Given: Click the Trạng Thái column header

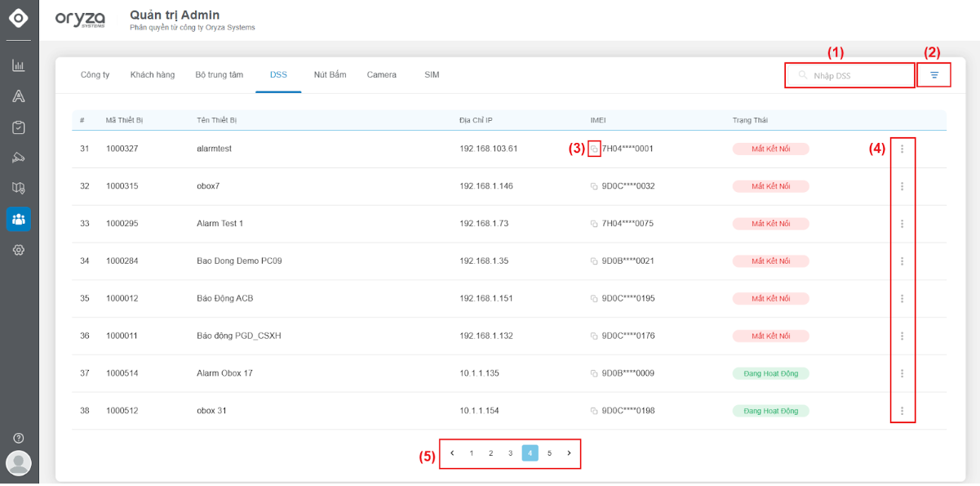Looking at the screenshot, I should (750, 121).
